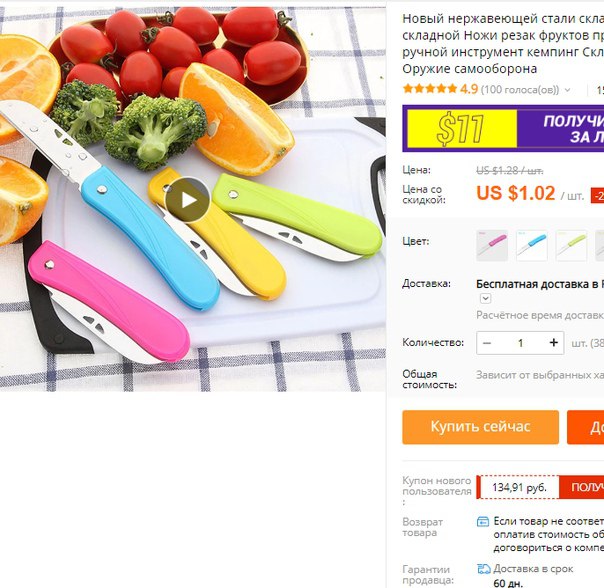Click the Доставка в срок guarantee link
604x588 pixels.
pos(533,569)
